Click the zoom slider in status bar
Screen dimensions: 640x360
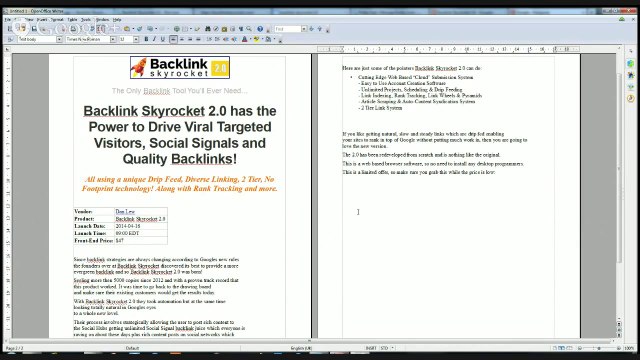pyautogui.click(x=599, y=348)
